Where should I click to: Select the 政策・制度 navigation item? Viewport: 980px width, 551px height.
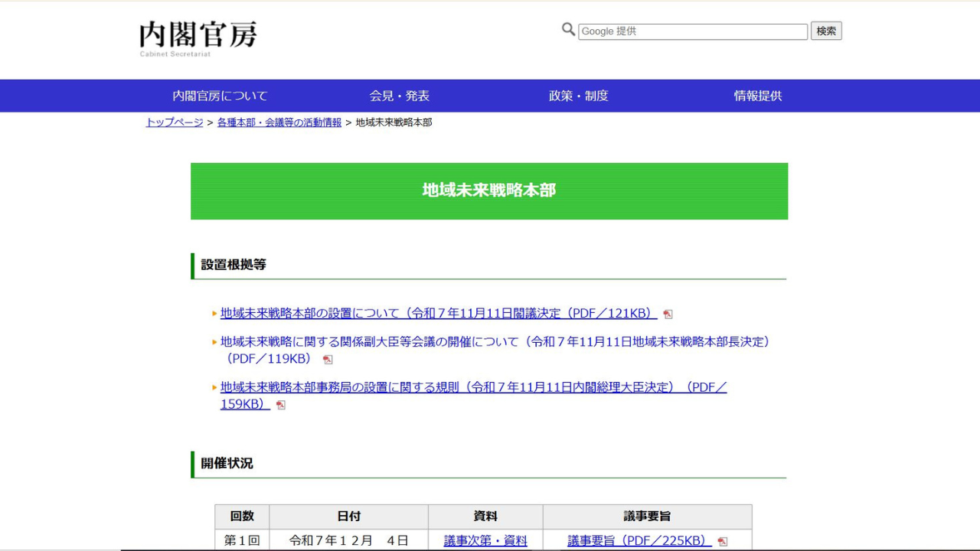click(x=577, y=96)
